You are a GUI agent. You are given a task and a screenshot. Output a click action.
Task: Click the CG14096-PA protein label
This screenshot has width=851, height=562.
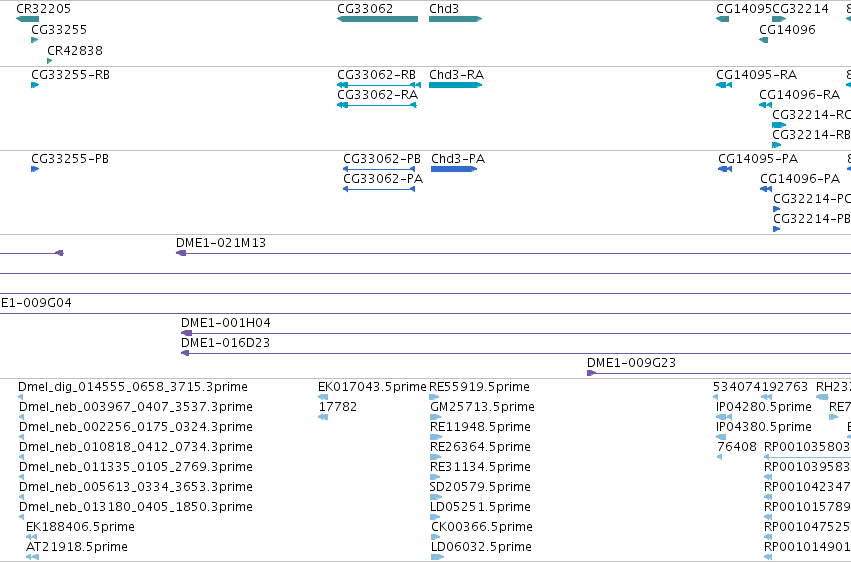coord(800,178)
